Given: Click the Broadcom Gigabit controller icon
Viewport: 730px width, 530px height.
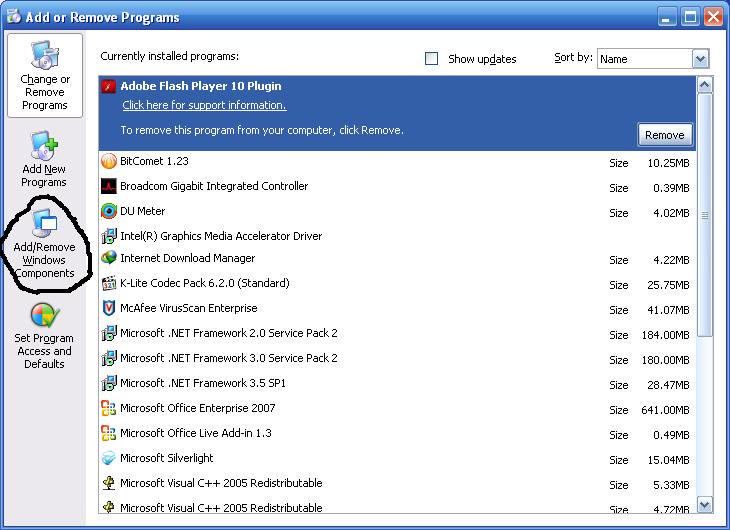Looking at the screenshot, I should (108, 186).
